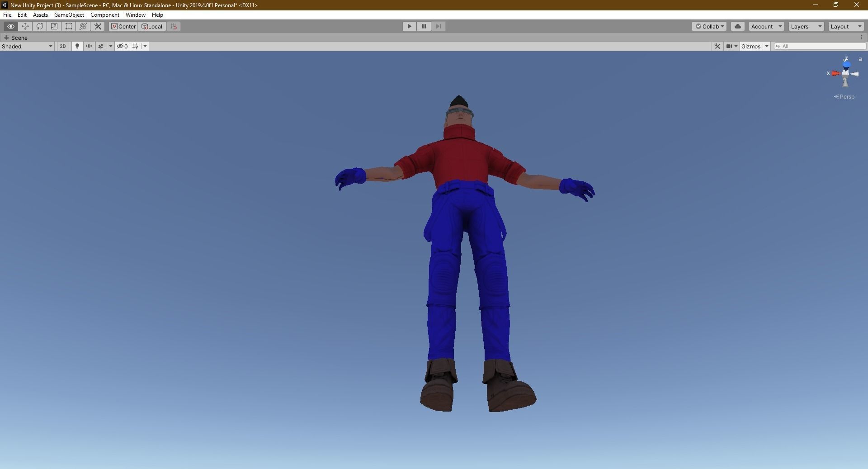Click the blue Z axis cone
The image size is (868, 469).
click(847, 65)
